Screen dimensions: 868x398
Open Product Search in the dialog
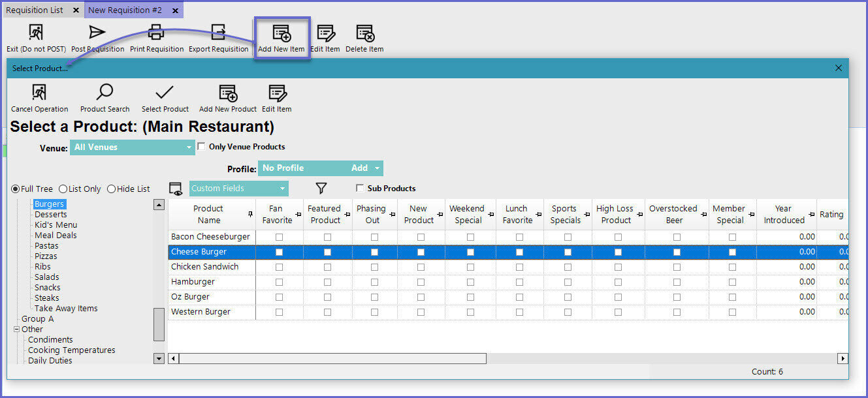[104, 93]
